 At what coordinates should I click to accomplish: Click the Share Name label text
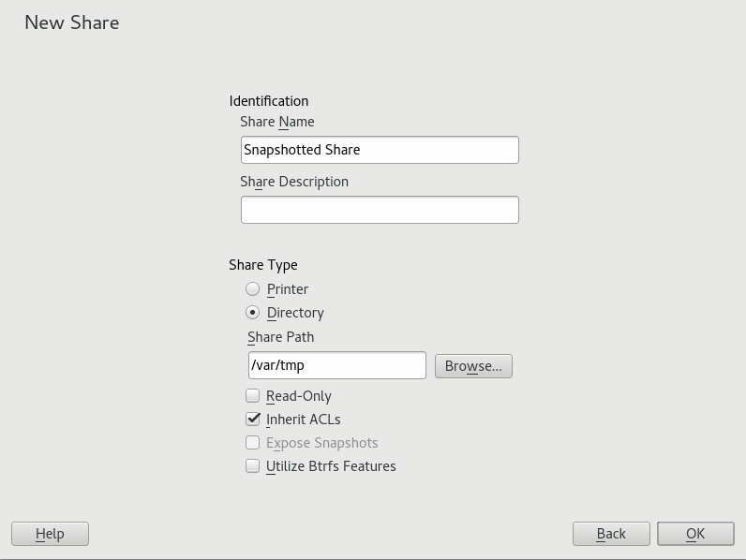tap(277, 122)
